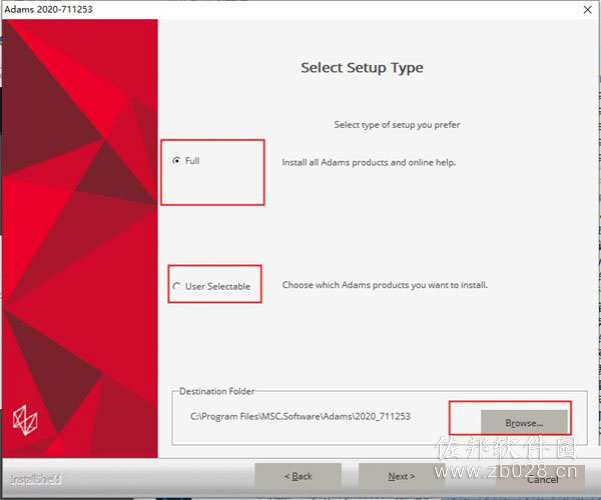Click the Adams 2020-711253 window title
The image size is (601, 500).
[48, 9]
